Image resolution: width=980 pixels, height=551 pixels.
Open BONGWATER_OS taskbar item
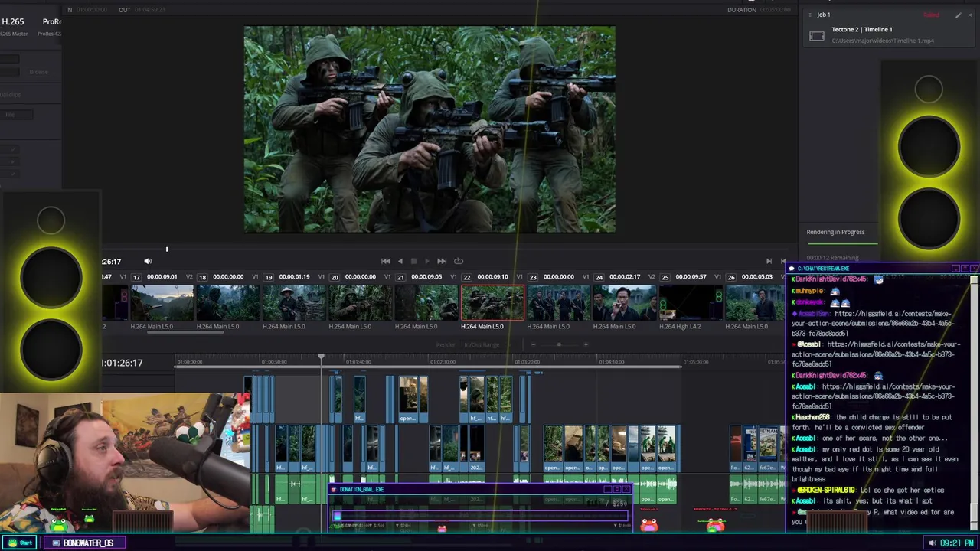[83, 543]
